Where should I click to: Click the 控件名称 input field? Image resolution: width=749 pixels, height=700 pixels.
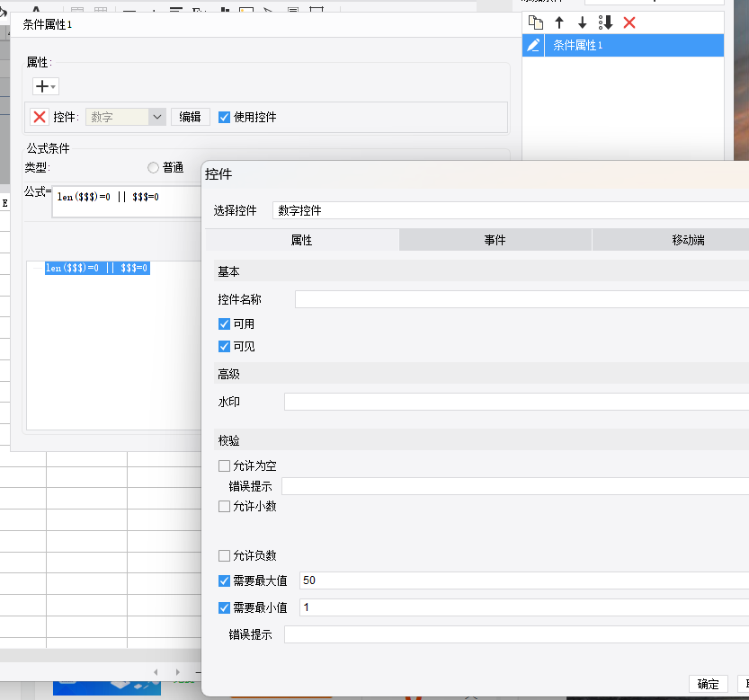point(522,299)
